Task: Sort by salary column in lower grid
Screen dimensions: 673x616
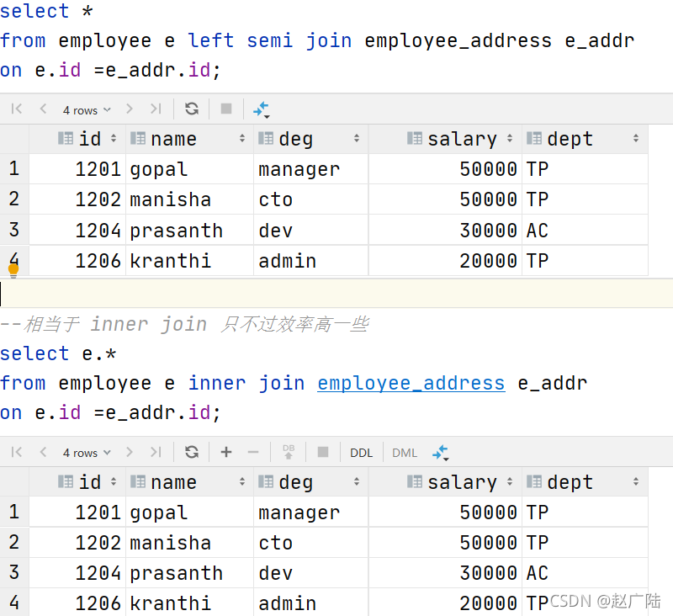Action: (x=510, y=481)
